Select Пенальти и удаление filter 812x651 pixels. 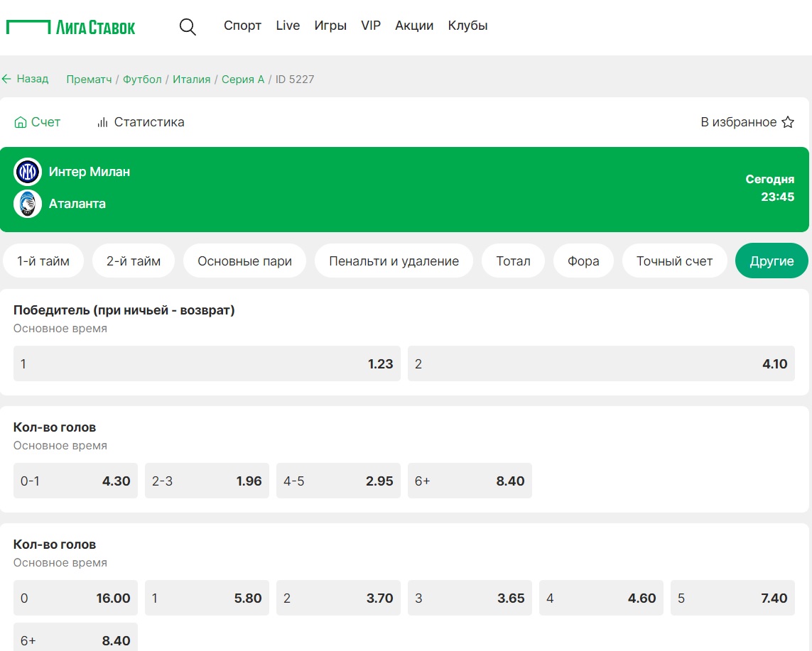pos(394,261)
